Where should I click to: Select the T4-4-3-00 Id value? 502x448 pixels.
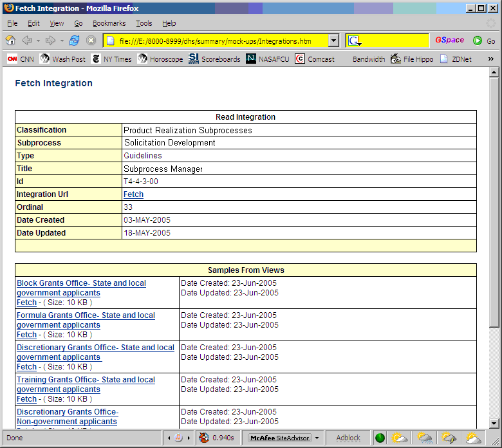(x=141, y=182)
